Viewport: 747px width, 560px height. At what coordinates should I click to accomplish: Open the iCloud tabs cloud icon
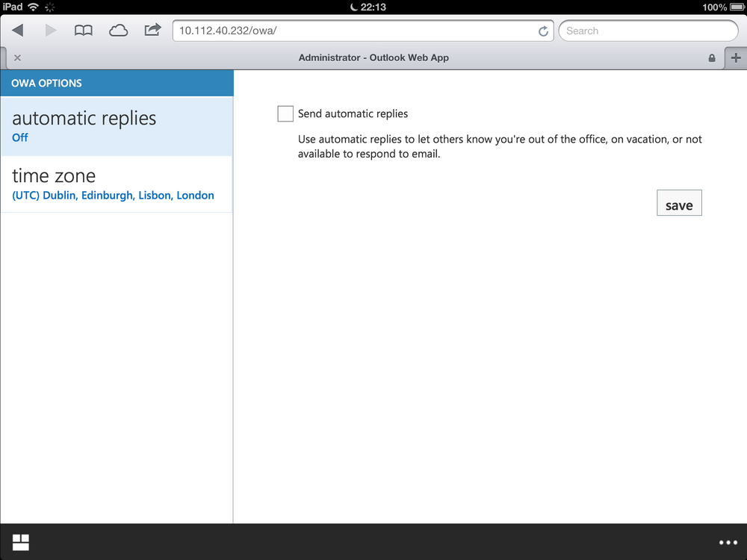click(118, 31)
